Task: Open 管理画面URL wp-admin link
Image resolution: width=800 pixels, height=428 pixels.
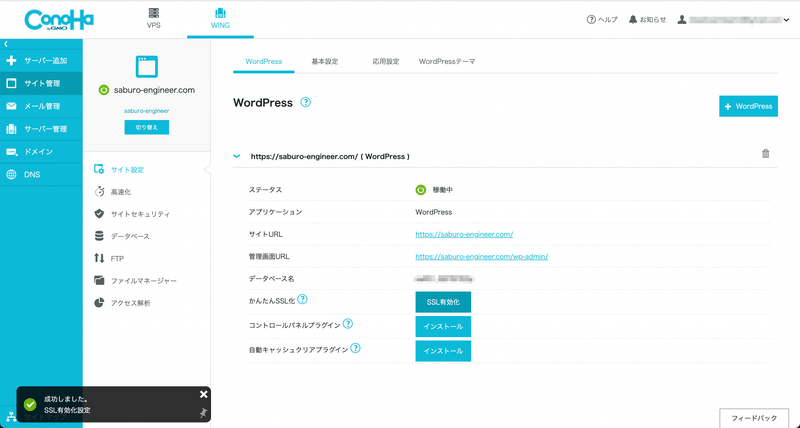Action: click(x=482, y=257)
